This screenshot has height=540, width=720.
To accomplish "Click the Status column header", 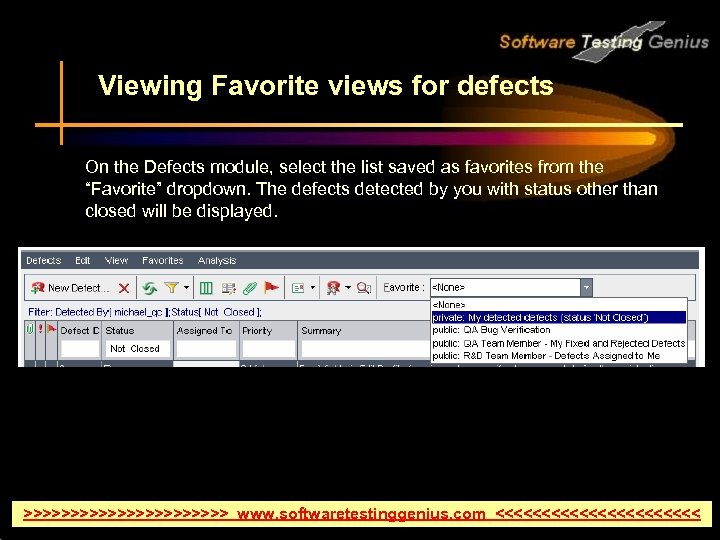I will click(137, 331).
